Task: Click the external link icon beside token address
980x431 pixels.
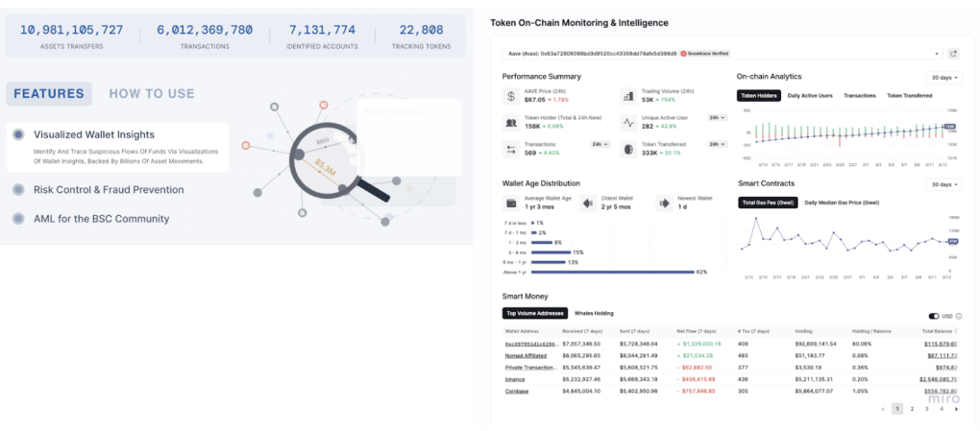Action: (x=953, y=54)
